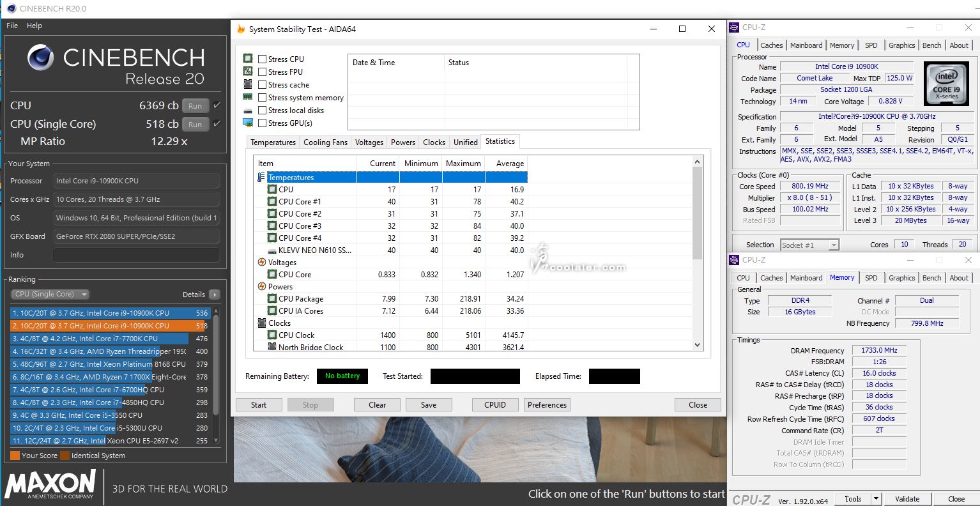This screenshot has height=506, width=980.
Task: Click the Clocks group icon in Statistics
Action: coord(262,323)
